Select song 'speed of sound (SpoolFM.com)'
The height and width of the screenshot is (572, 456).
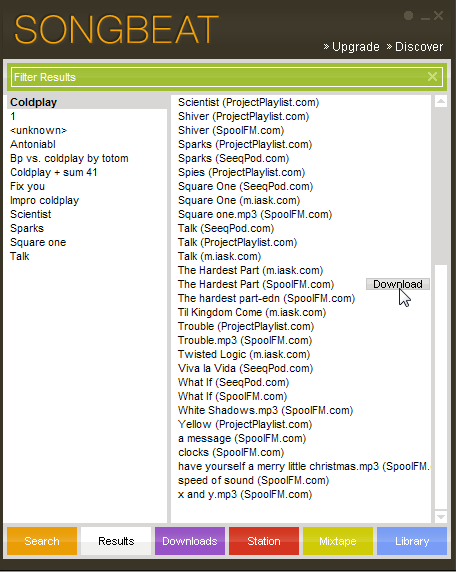coord(254,480)
